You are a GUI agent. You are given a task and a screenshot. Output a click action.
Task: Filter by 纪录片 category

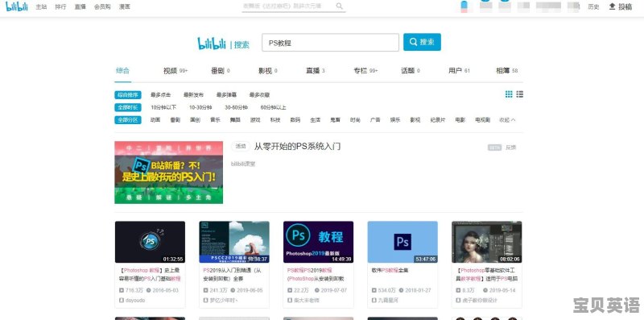point(438,120)
